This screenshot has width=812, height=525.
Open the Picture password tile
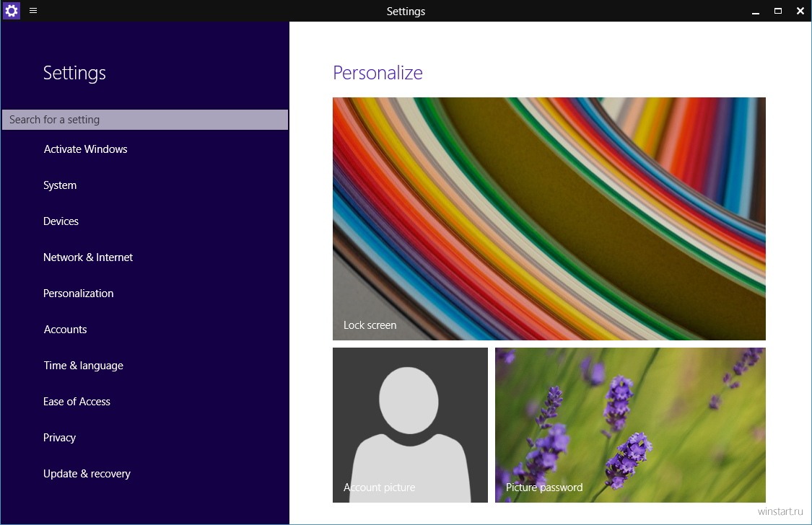(630, 425)
